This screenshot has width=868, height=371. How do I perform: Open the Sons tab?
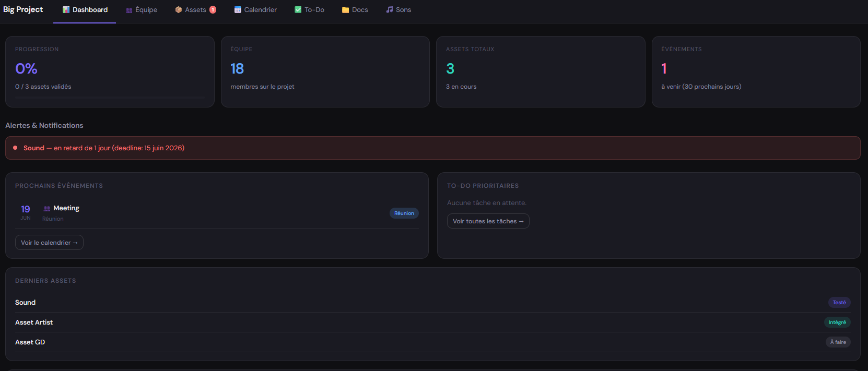398,10
